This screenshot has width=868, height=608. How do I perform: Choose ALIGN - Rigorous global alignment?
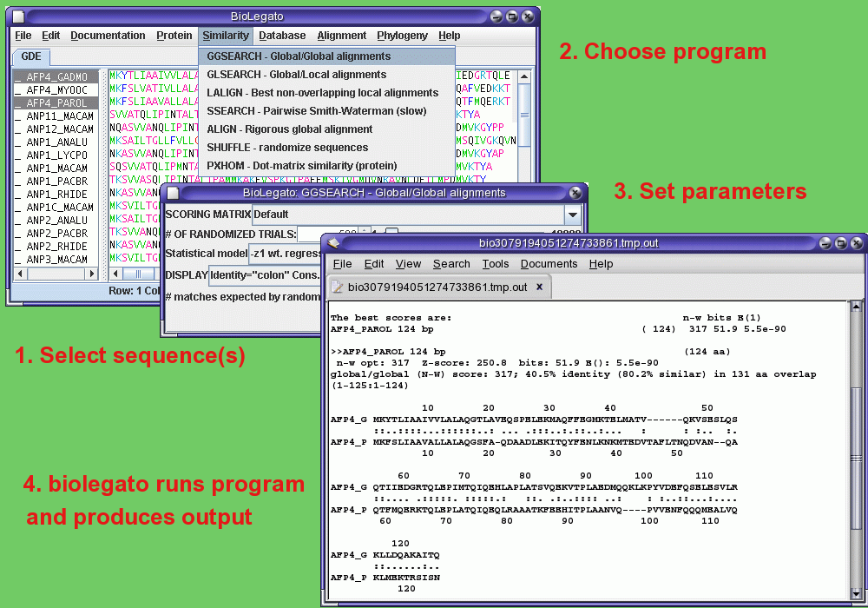(326, 129)
